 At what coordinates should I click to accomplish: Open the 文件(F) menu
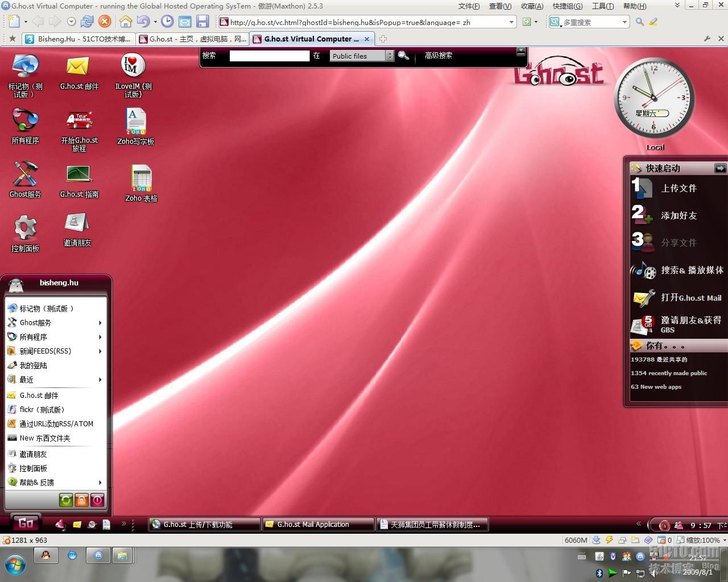(x=469, y=6)
